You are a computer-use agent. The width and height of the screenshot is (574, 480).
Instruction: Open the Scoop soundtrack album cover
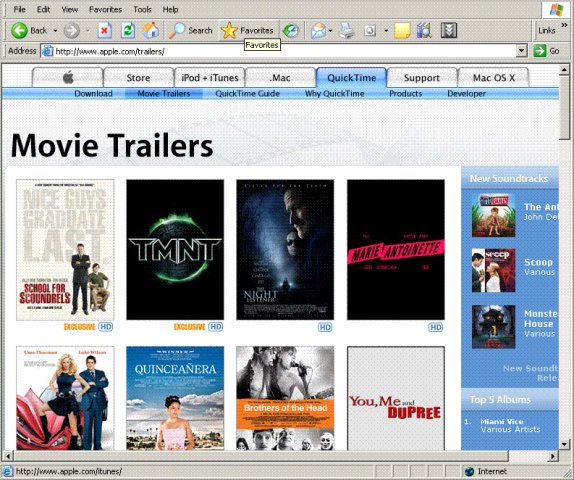[x=493, y=270]
